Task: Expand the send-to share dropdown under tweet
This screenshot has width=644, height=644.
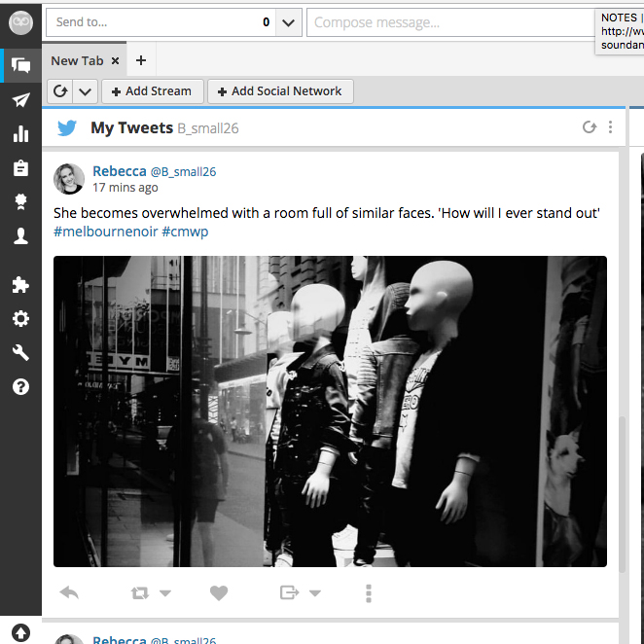Action: [313, 593]
